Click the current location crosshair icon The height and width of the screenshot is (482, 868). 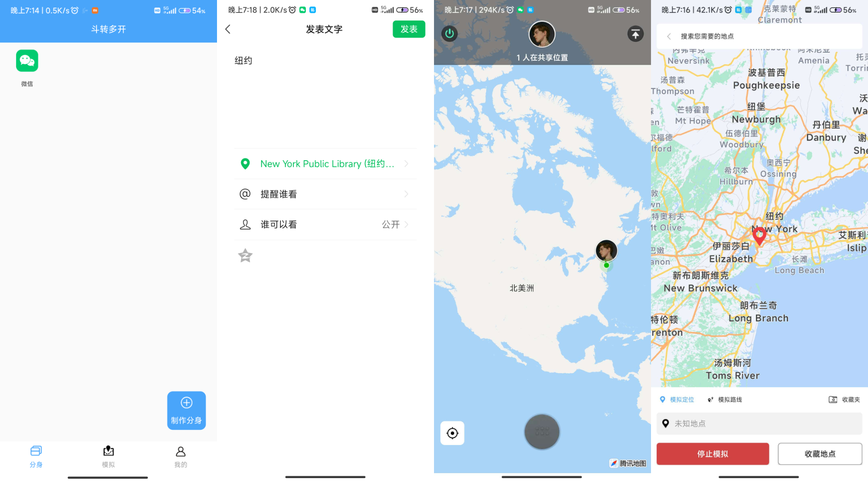click(x=453, y=433)
